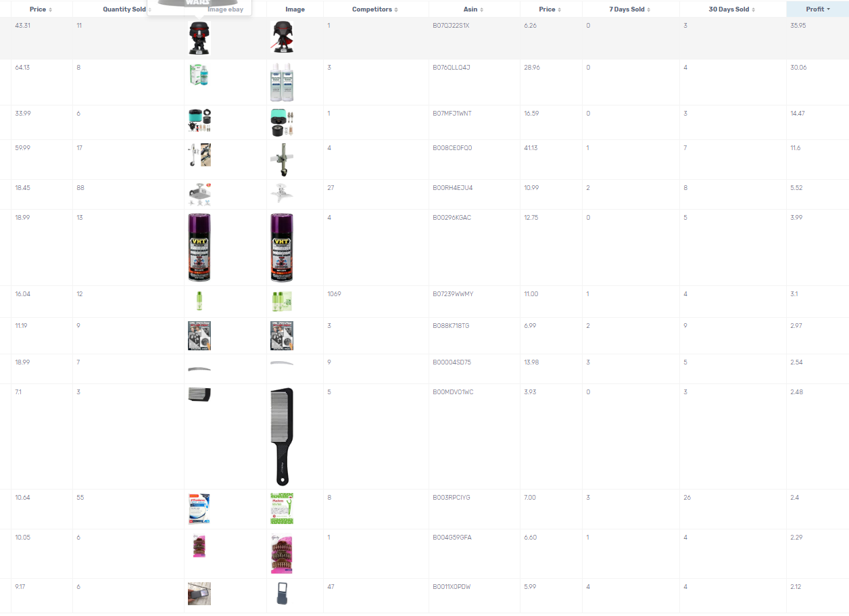Sort the second Price column
The height and width of the screenshot is (616, 849).
[551, 9]
